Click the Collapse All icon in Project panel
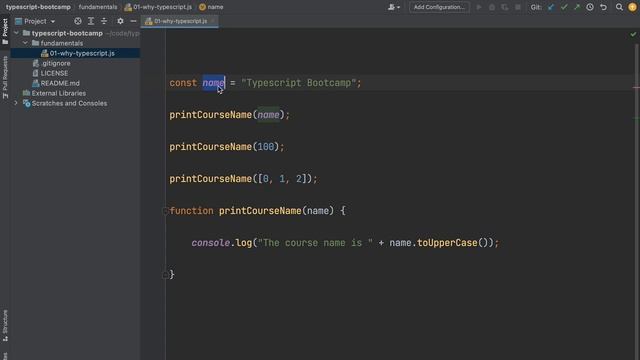The image size is (640, 360). tap(104, 21)
